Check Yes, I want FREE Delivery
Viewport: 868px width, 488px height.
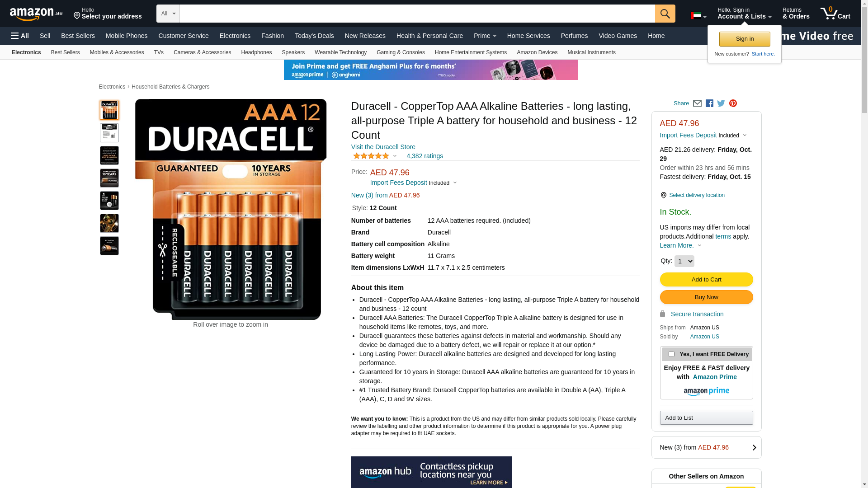(671, 354)
